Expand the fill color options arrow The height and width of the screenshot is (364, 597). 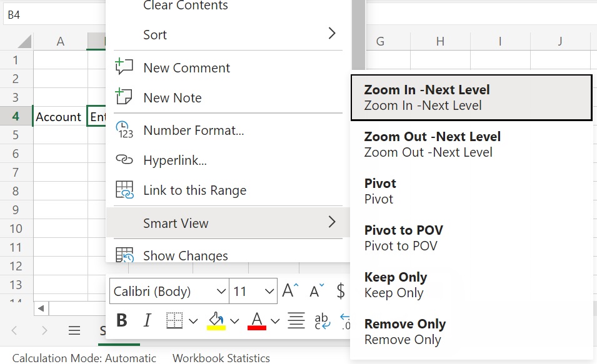[234, 322]
